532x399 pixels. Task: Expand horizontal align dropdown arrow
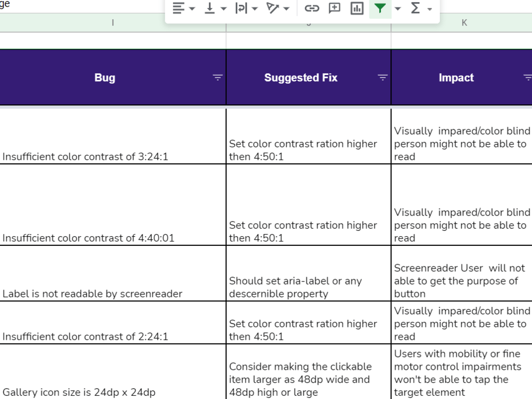pyautogui.click(x=192, y=9)
